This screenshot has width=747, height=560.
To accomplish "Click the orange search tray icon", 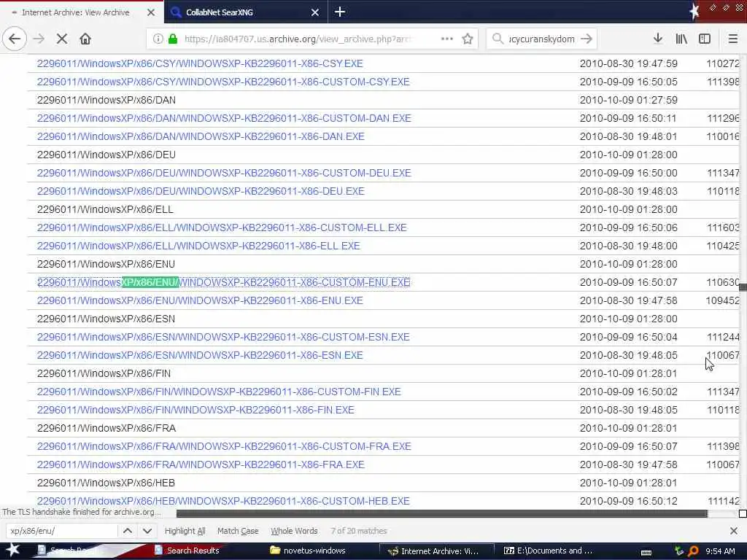I will [x=693, y=551].
